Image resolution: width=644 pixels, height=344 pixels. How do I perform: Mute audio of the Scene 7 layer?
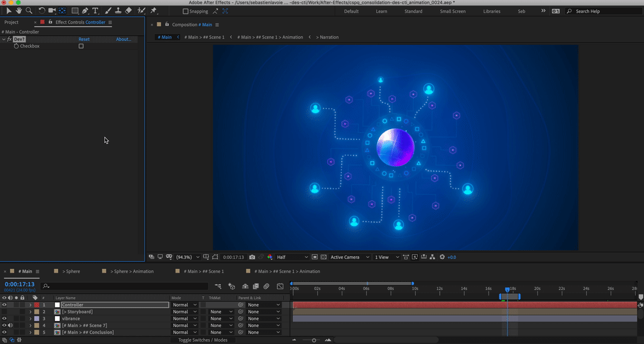(x=10, y=325)
